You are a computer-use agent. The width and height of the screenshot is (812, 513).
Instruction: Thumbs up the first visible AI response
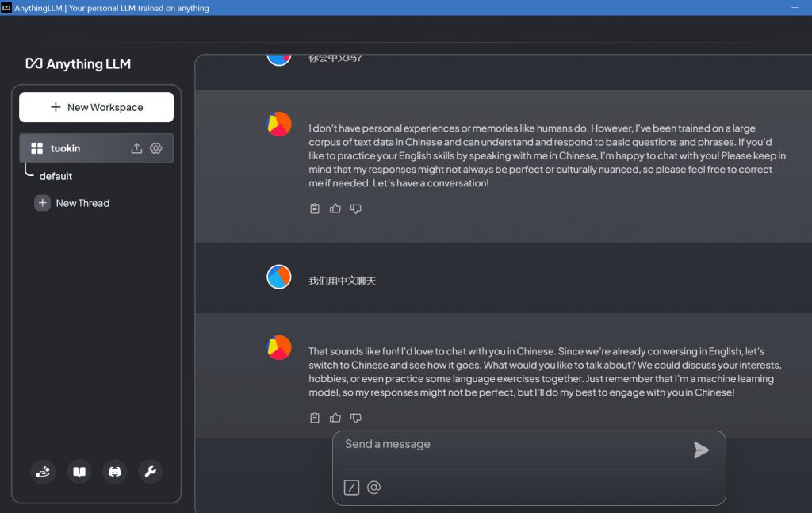click(x=335, y=209)
